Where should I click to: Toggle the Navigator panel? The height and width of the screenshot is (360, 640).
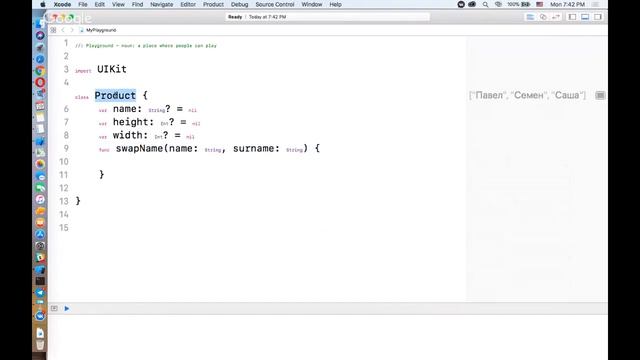pyautogui.click(x=572, y=17)
